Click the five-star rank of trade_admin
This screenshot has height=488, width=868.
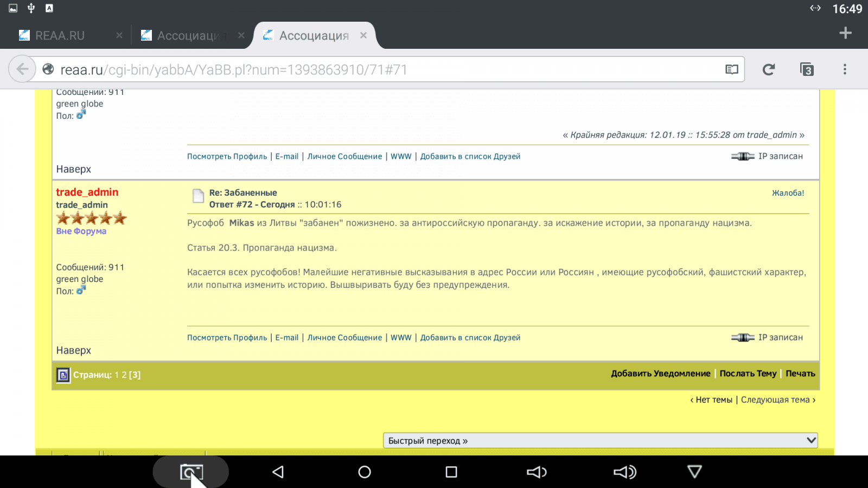(91, 218)
